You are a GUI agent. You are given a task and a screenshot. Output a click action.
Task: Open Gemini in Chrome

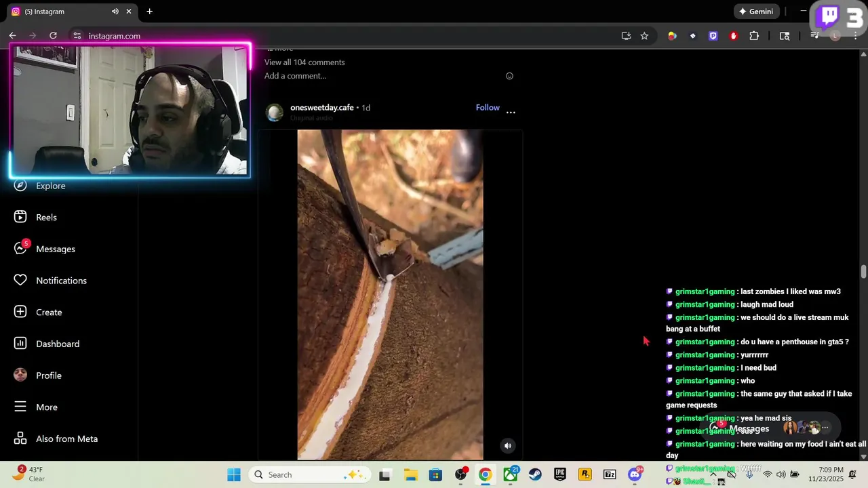click(756, 12)
